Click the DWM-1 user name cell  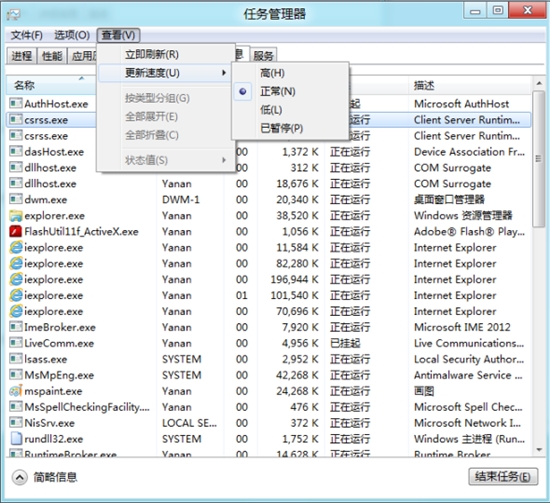pos(180,200)
